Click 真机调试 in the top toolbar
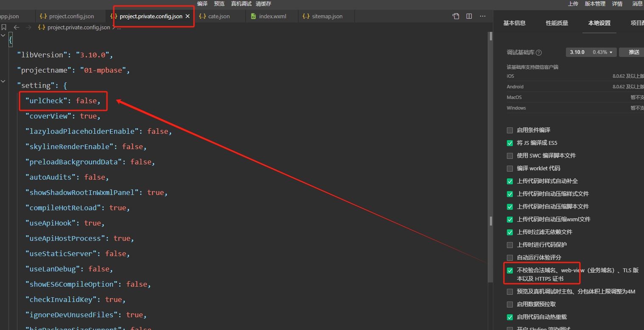 click(241, 4)
